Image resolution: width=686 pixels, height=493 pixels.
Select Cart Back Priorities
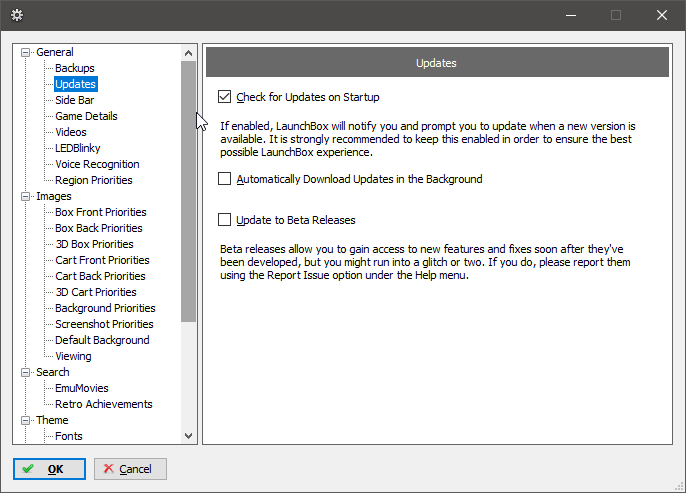[100, 276]
